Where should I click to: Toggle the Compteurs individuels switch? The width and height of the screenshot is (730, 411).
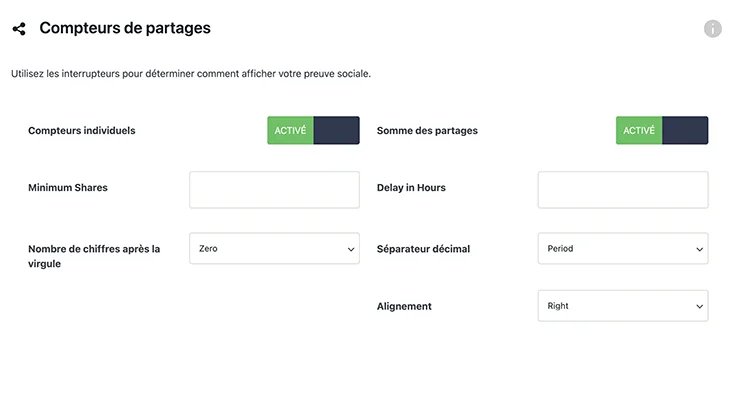(x=313, y=130)
